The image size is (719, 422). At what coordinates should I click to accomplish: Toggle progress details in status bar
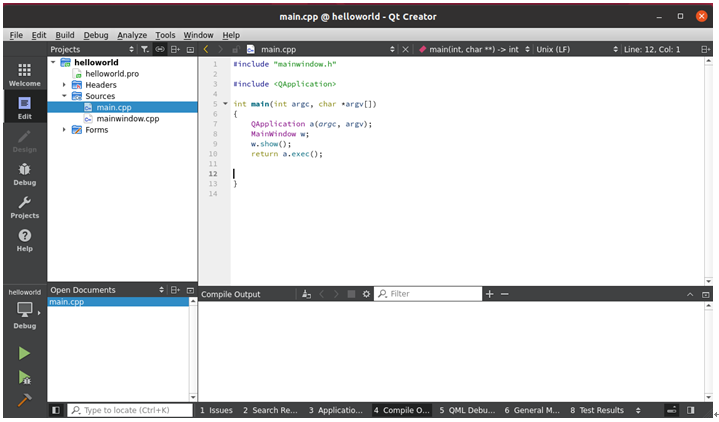tap(671, 410)
